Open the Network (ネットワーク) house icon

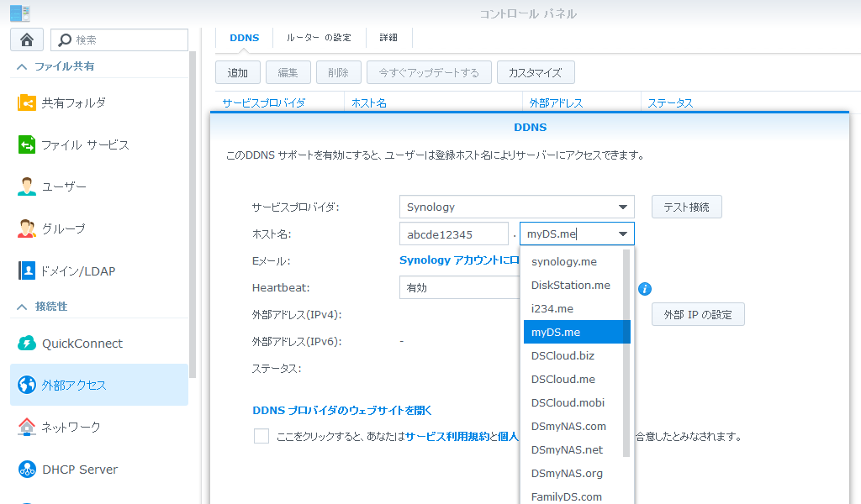pos(26,427)
